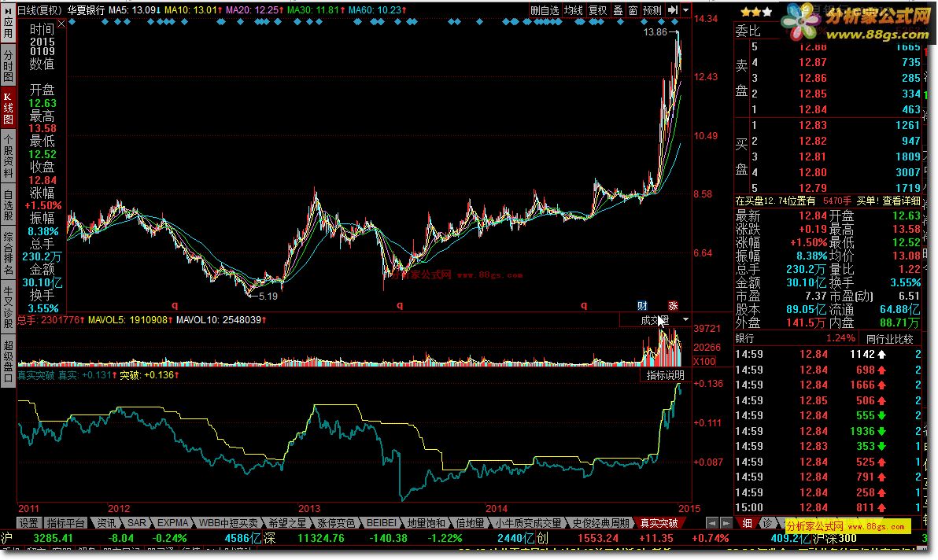This screenshot has width=938, height=560.
Task: Select 涨停变色 indicator tab
Action: 335,523
